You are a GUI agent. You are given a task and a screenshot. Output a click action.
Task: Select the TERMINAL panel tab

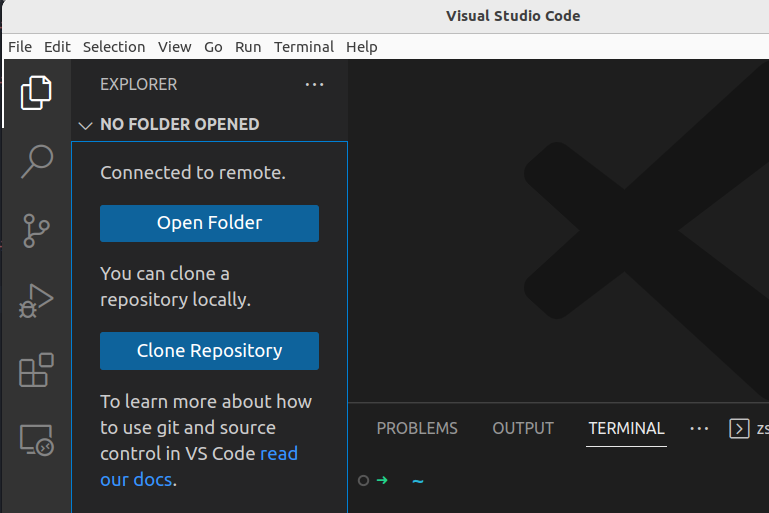[626, 428]
